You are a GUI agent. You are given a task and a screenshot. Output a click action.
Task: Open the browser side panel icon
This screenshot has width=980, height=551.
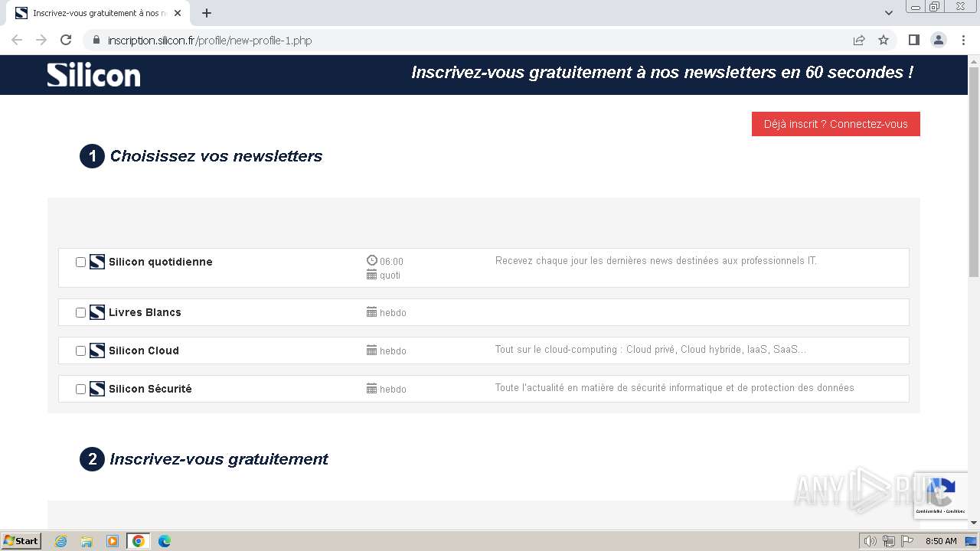[913, 40]
